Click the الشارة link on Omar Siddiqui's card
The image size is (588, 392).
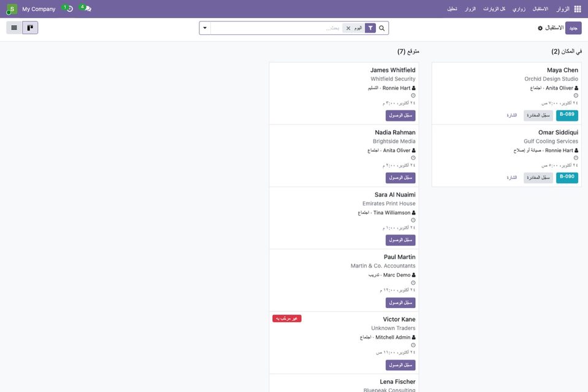(512, 178)
